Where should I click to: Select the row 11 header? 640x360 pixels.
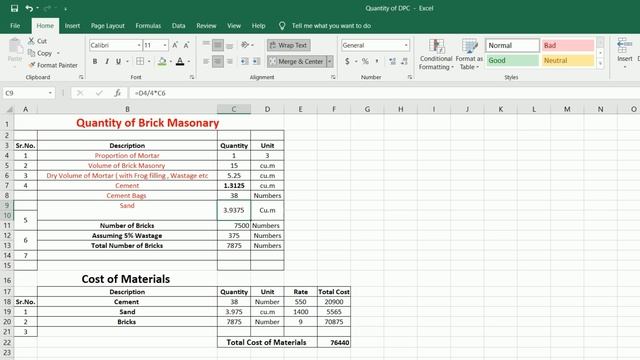7,225
